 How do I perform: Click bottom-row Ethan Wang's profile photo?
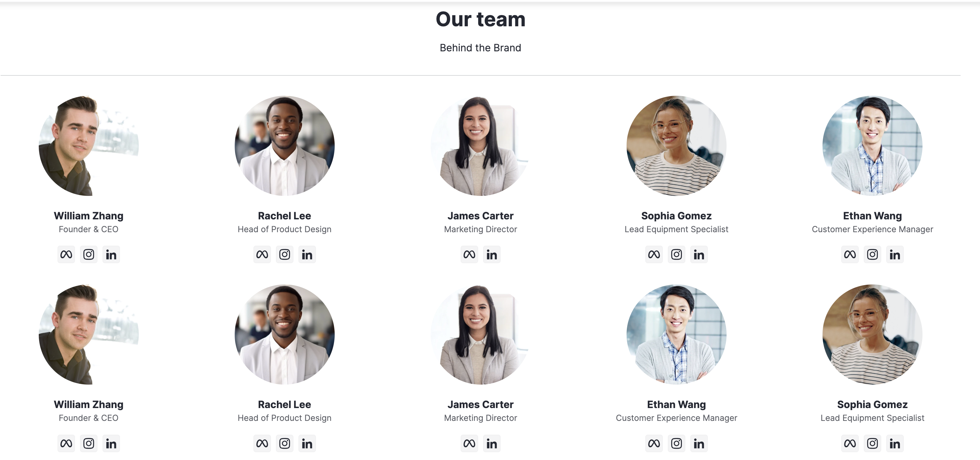tap(677, 334)
